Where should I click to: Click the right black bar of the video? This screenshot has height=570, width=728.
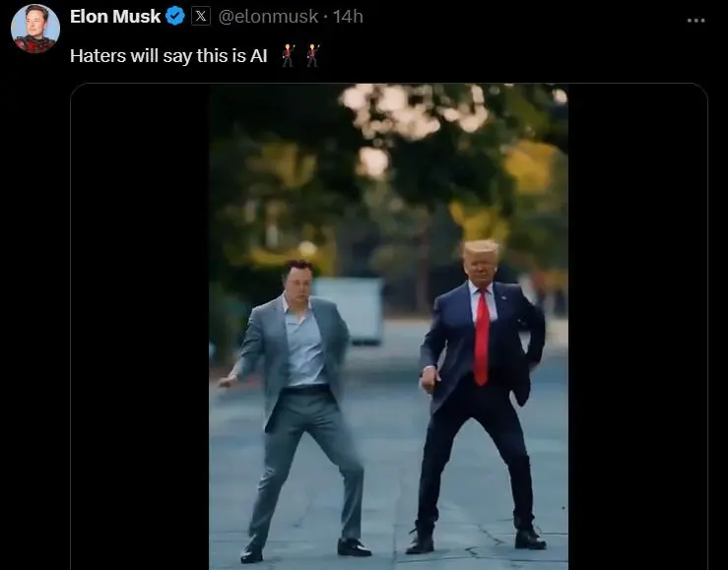pyautogui.click(x=636, y=326)
